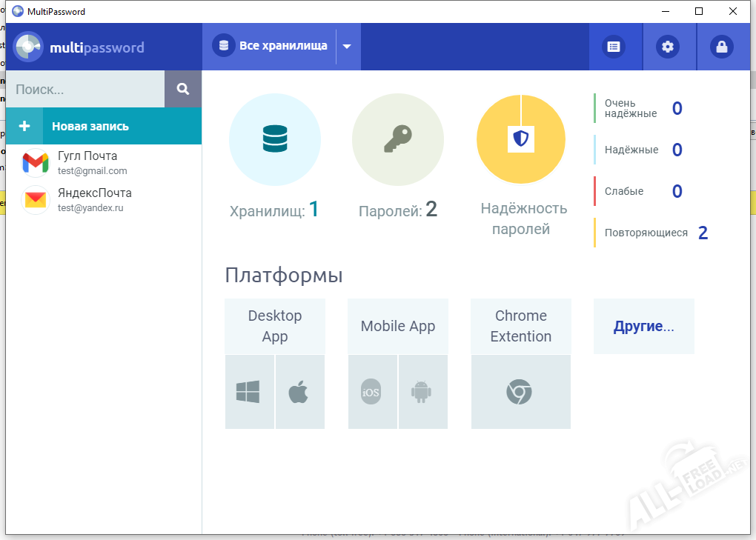Open settings via the gear icon
Image resolution: width=756 pixels, height=540 pixels.
click(x=668, y=47)
